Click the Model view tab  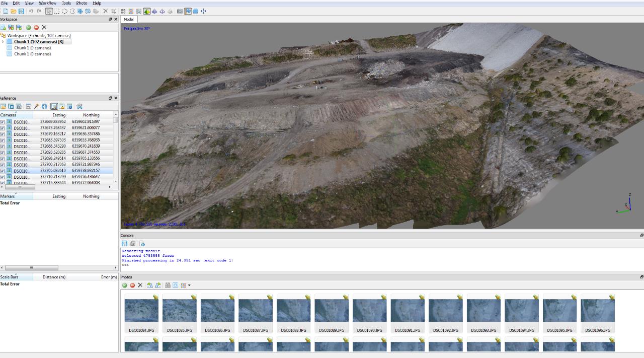[x=129, y=19]
